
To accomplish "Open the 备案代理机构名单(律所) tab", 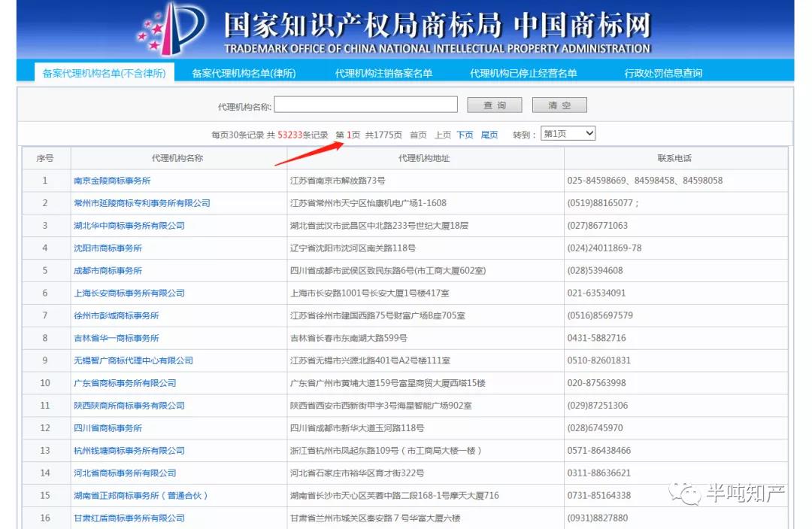I will (x=244, y=73).
